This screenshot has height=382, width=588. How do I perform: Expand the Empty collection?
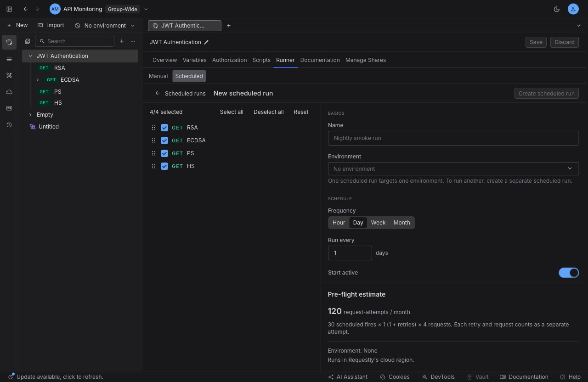(x=30, y=115)
